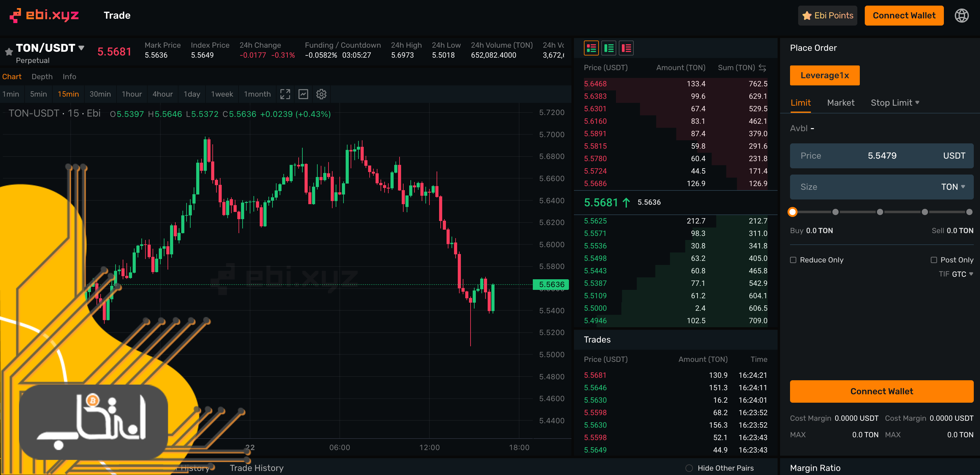The height and width of the screenshot is (475, 980).
Task: Click trade row at 16:24:21
Action: click(x=675, y=375)
